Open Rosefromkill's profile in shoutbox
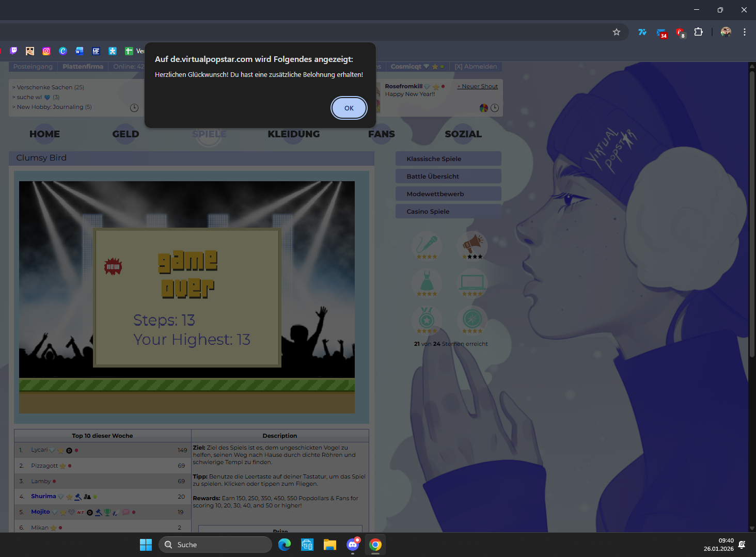756x557 pixels. 403,86
